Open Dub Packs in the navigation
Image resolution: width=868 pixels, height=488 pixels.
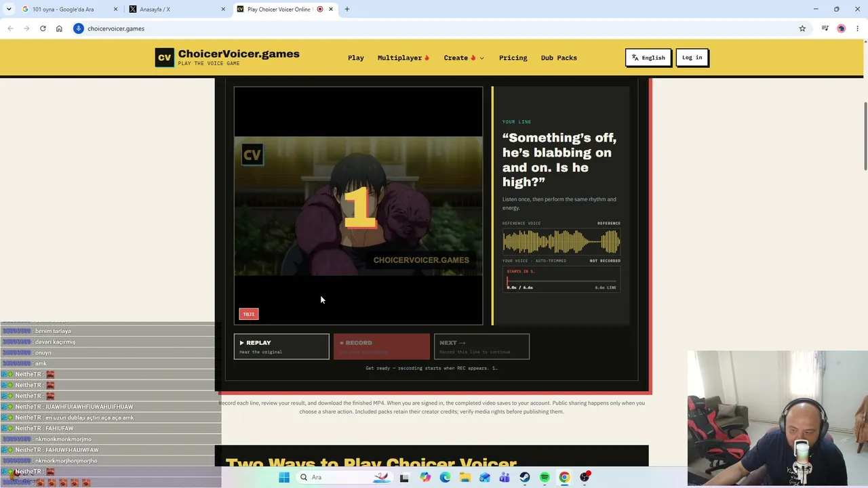point(559,58)
